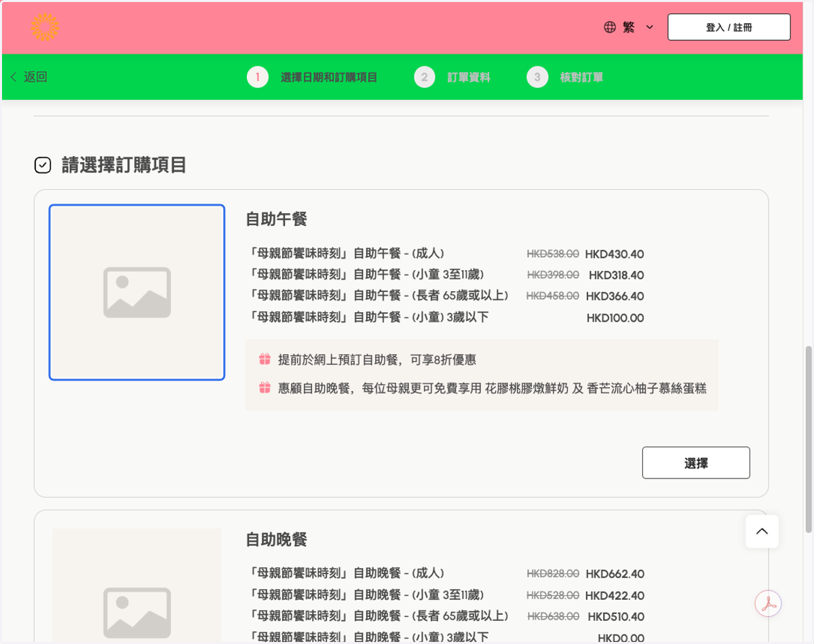814x644 pixels.
Task: Click the gift icon beside 惠顧自助晚餐
Action: click(x=265, y=387)
